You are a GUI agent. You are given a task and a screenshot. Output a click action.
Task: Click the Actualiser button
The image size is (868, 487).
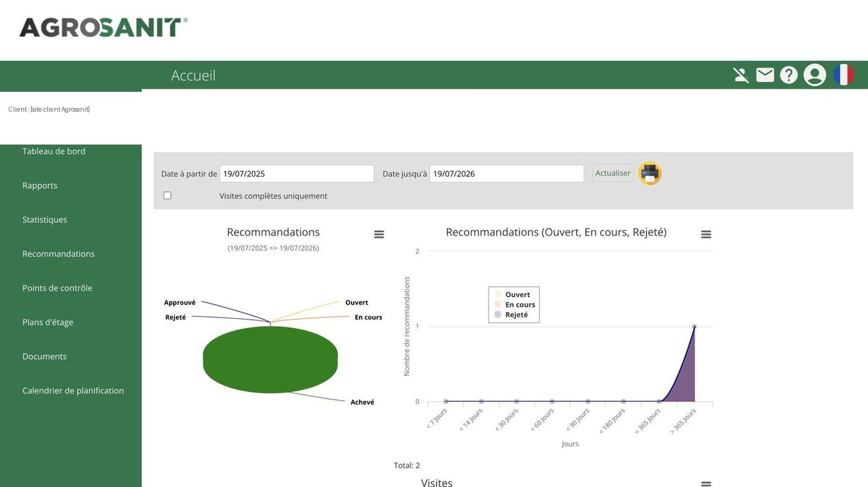click(613, 173)
